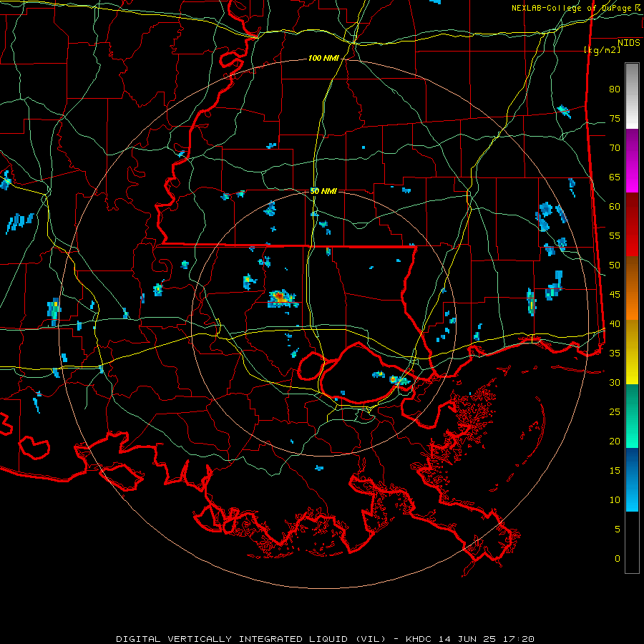Click the 30 value on the scale
The height and width of the screenshot is (644, 644).
coord(615,382)
